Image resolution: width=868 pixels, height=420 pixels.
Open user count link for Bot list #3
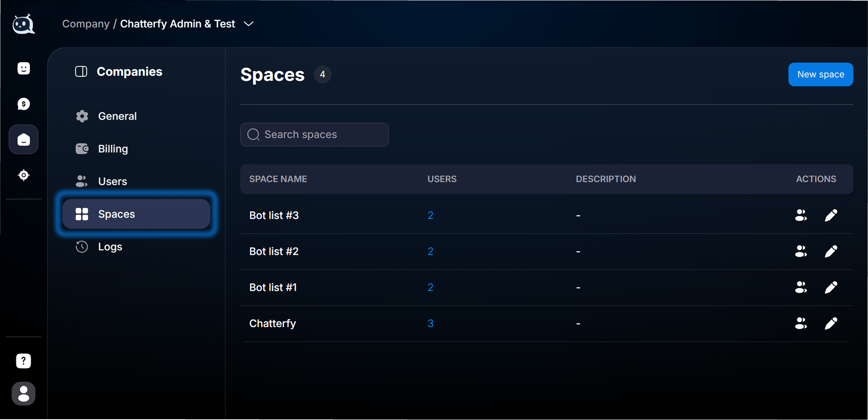(x=430, y=215)
